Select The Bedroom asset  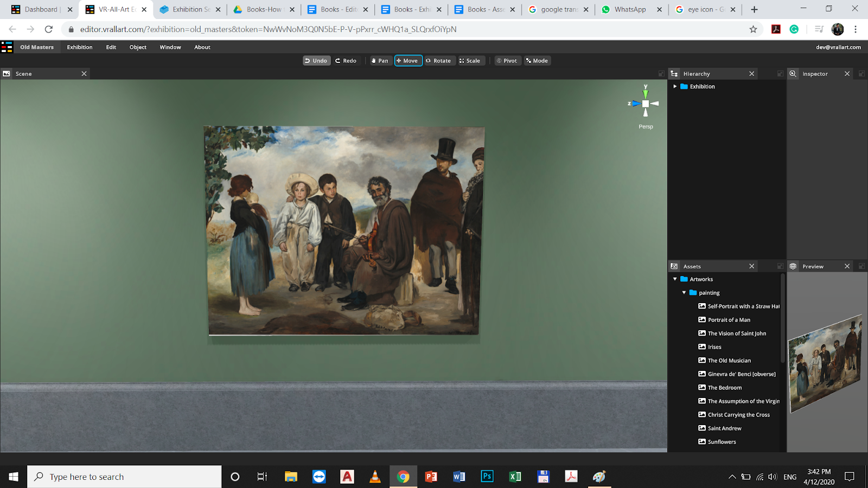tap(720, 388)
